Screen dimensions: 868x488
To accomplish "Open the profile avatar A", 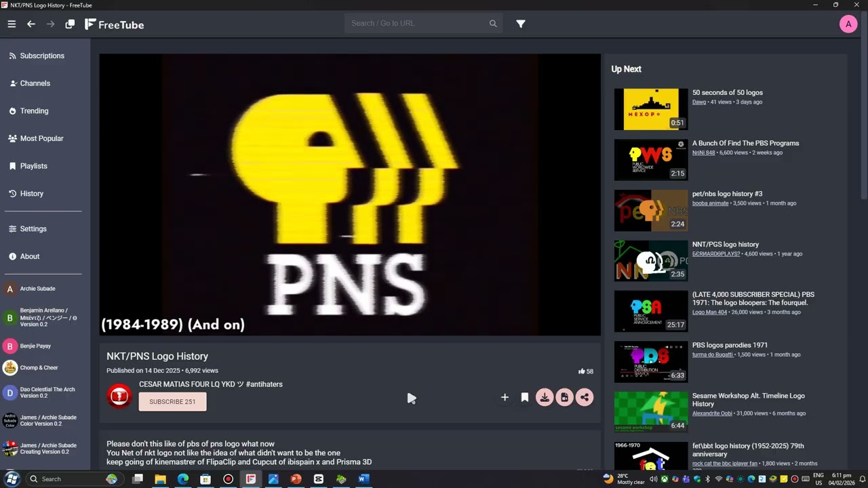I will tap(848, 24).
